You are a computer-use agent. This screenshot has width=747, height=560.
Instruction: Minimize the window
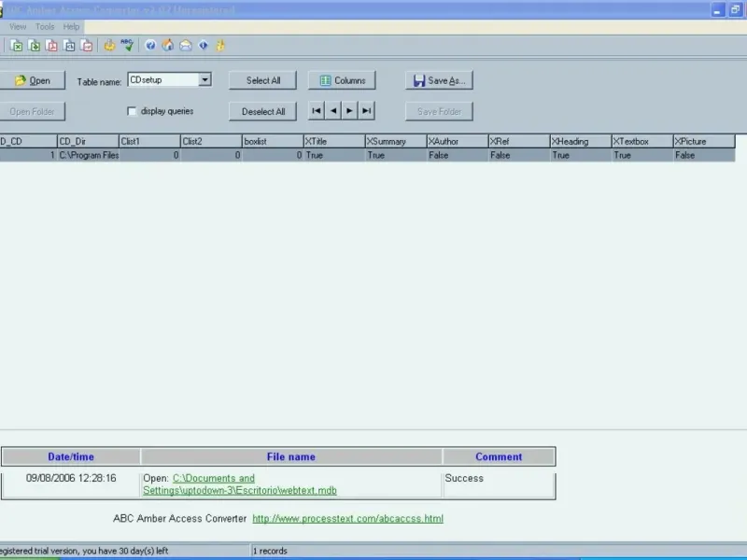[718, 10]
